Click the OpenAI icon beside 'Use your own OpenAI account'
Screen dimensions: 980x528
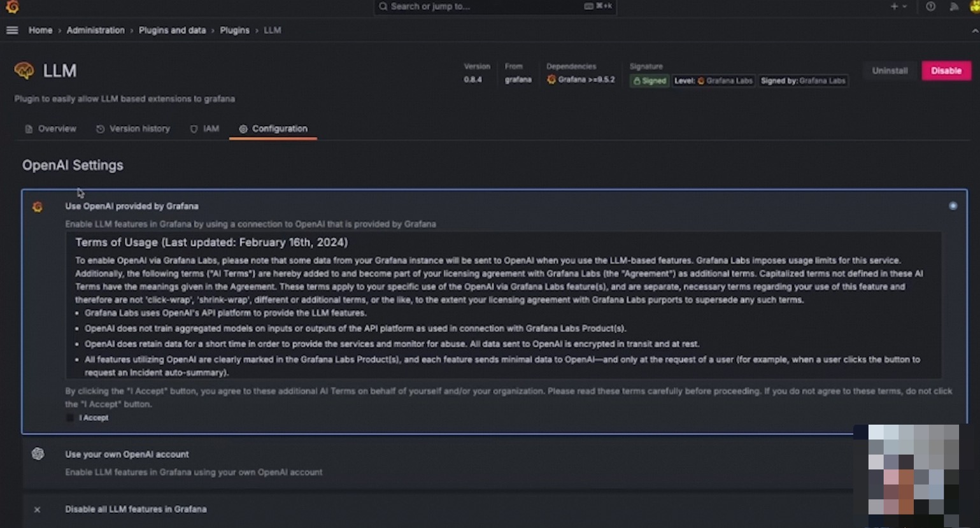(x=38, y=453)
